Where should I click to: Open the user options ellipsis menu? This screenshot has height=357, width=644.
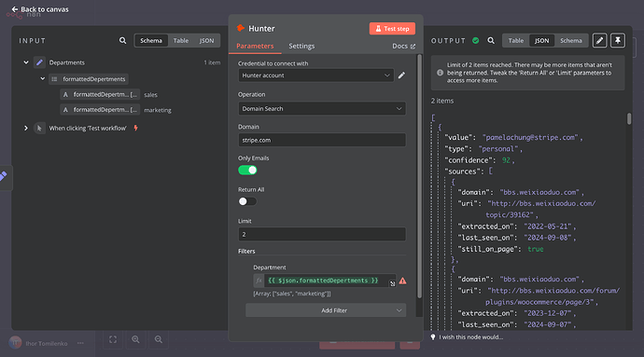tap(80, 343)
